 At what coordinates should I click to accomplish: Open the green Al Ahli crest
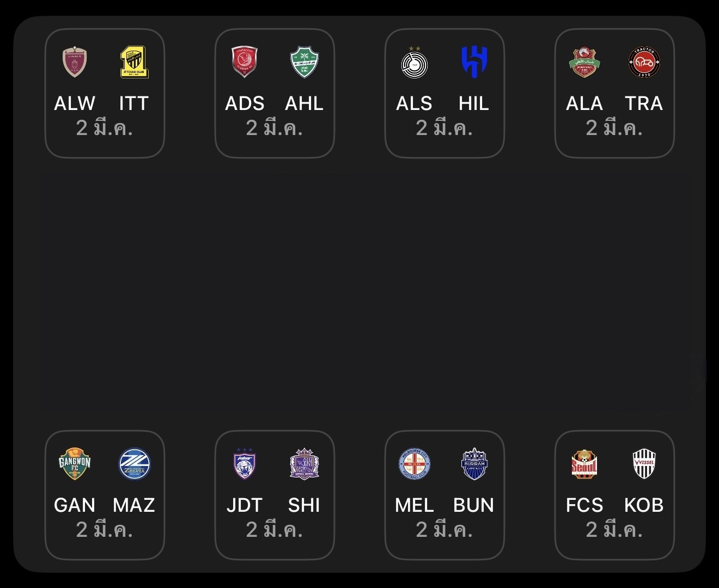point(304,62)
